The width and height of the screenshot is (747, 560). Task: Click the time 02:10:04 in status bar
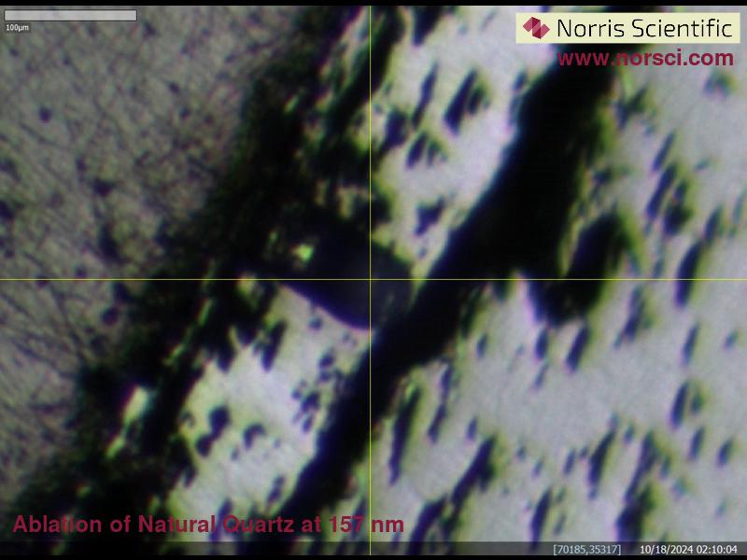click(717, 550)
